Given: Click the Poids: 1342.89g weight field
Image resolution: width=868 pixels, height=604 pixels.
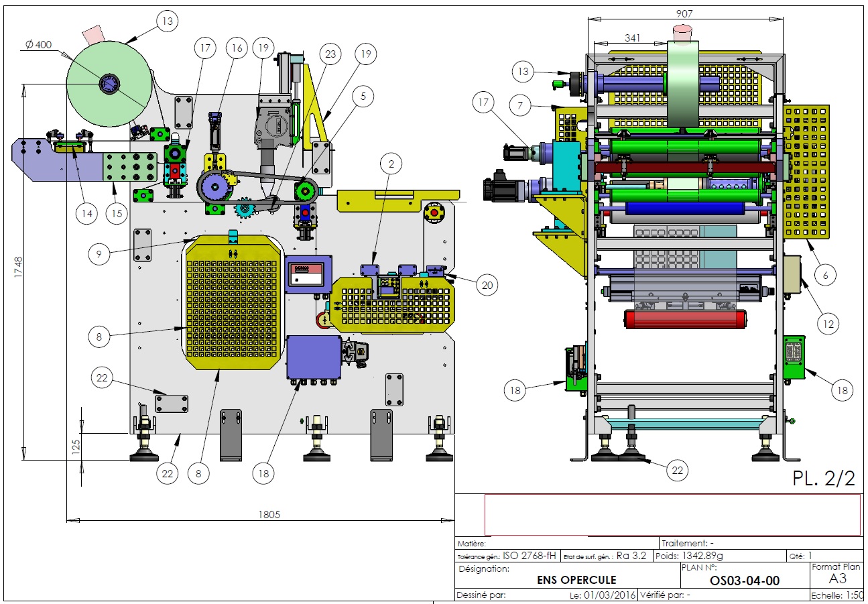Looking at the screenshot, I should tap(688, 556).
